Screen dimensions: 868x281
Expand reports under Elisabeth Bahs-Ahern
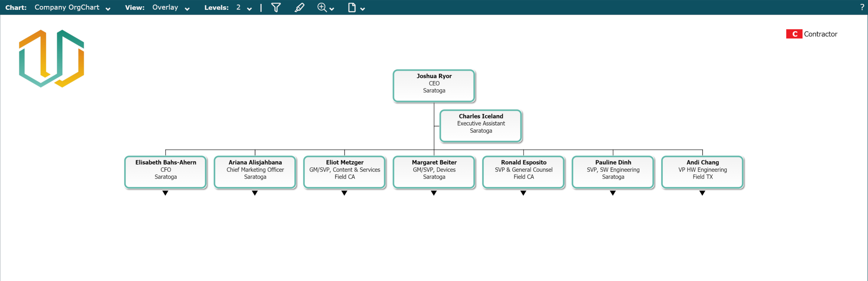tap(165, 193)
